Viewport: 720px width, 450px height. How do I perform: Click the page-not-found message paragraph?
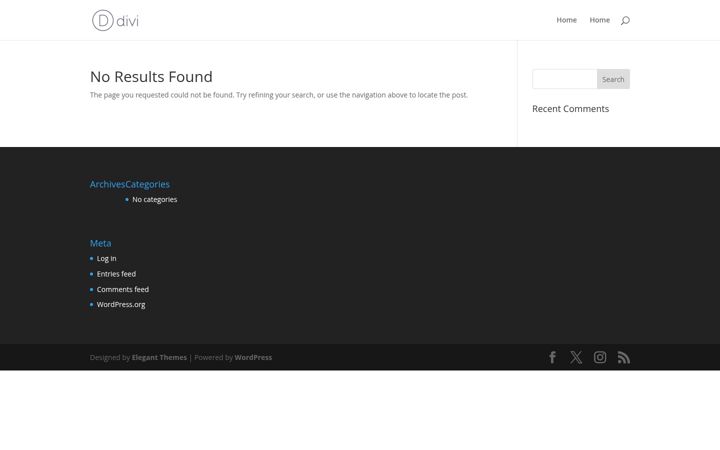(279, 95)
